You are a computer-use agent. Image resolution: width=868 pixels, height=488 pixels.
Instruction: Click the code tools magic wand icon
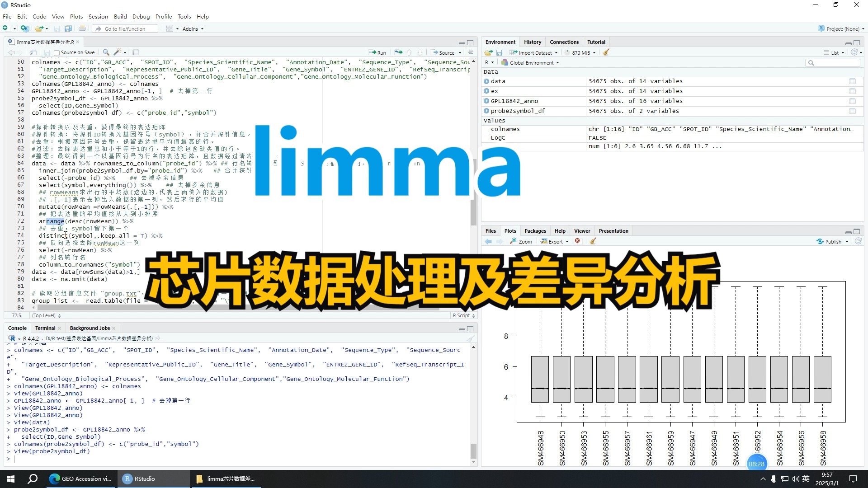point(118,52)
